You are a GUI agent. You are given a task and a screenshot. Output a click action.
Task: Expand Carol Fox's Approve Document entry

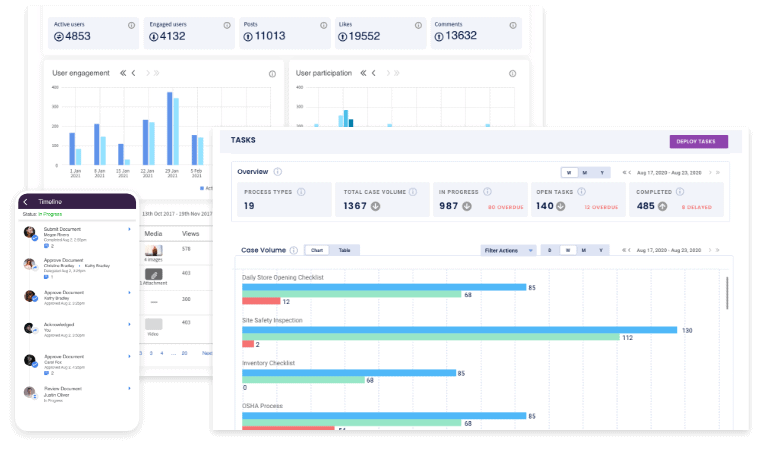click(130, 356)
